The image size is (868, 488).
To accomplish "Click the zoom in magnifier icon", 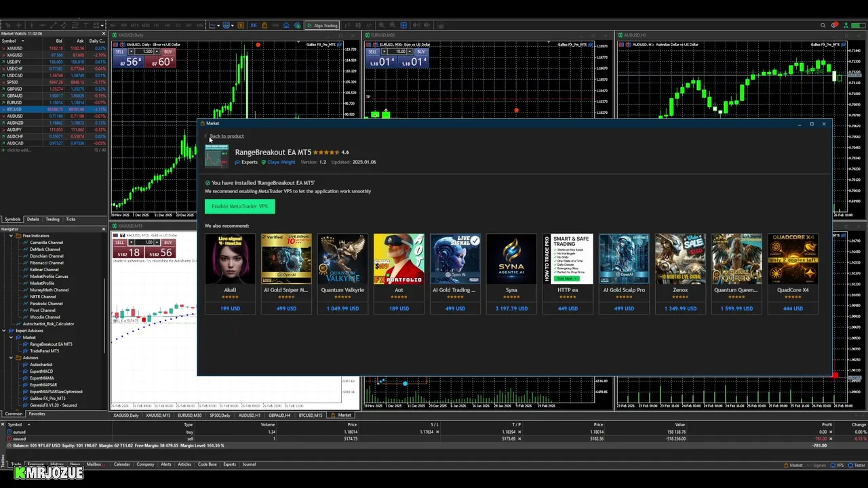I will pyautogui.click(x=382, y=26).
